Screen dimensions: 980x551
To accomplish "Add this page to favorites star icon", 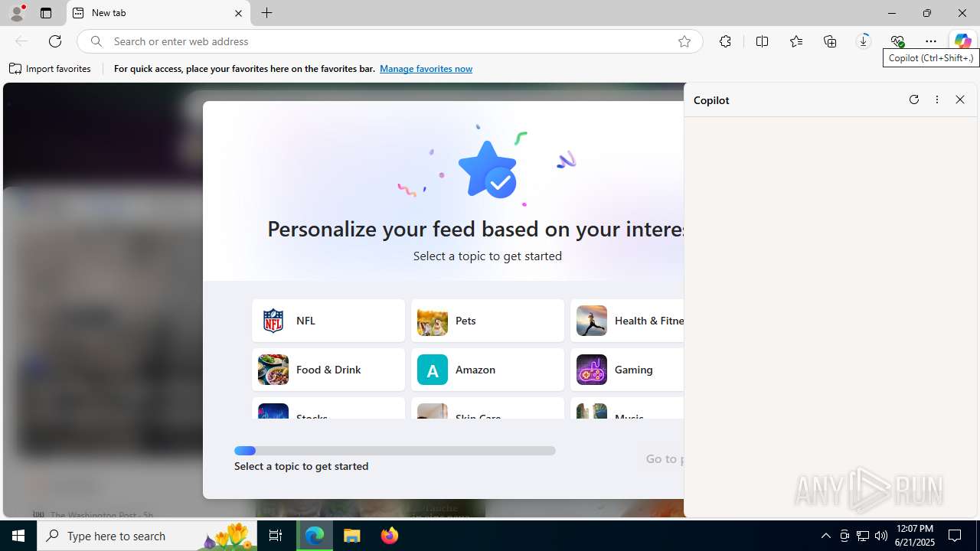I will [x=684, y=41].
